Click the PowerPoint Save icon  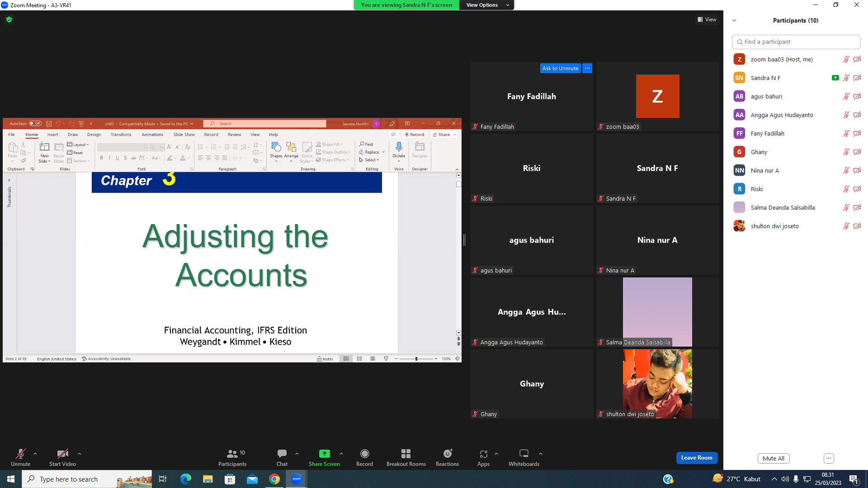(x=49, y=124)
